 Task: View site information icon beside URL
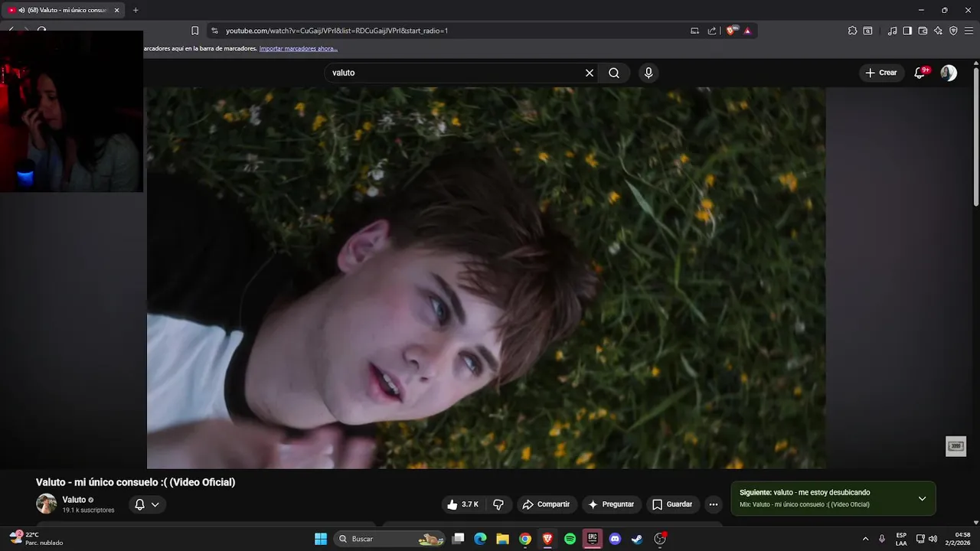pos(214,31)
